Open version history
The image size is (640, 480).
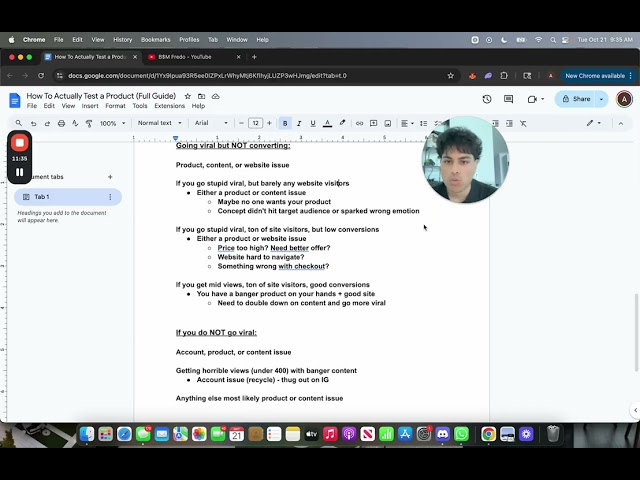coord(487,99)
